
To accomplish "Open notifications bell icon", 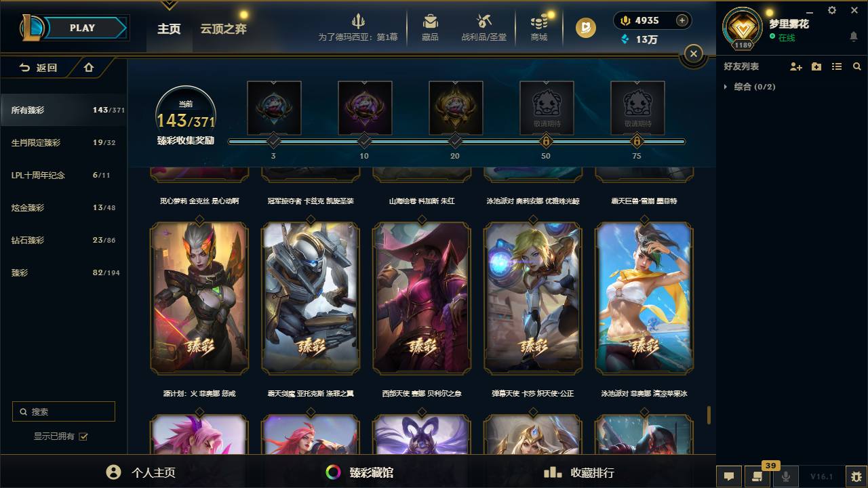I will (854, 37).
